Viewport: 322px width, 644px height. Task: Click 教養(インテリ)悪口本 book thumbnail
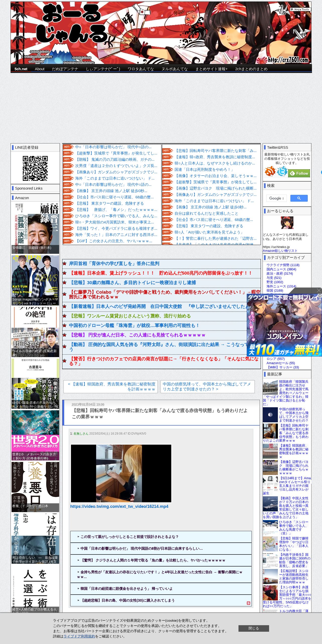[x=35, y=487]
